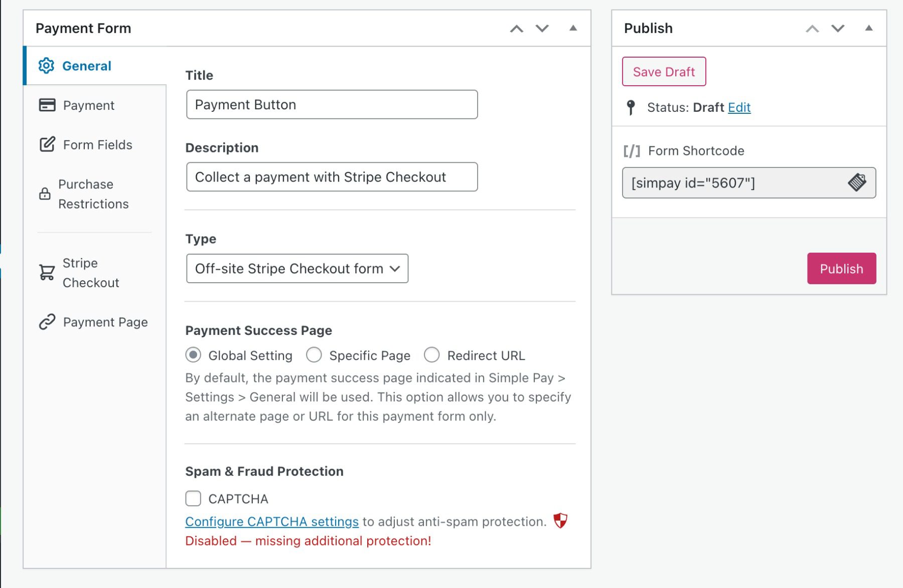This screenshot has width=903, height=588.
Task: Click inside the Title field showing Payment Button
Action: [x=331, y=104]
